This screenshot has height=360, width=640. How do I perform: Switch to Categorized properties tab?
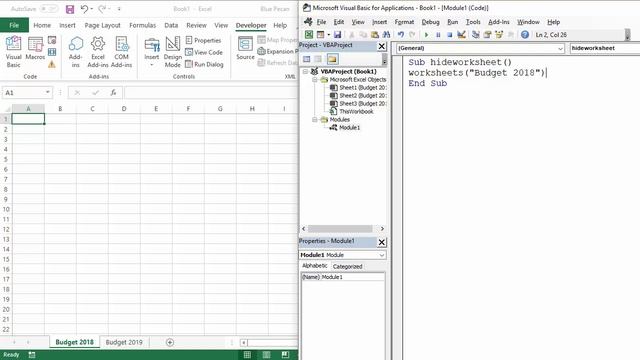pyautogui.click(x=347, y=267)
